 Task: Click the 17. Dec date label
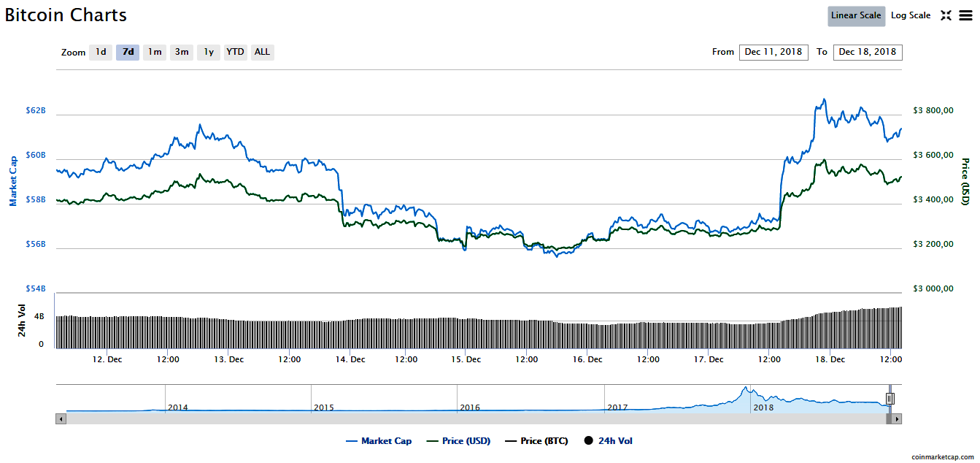coord(709,359)
